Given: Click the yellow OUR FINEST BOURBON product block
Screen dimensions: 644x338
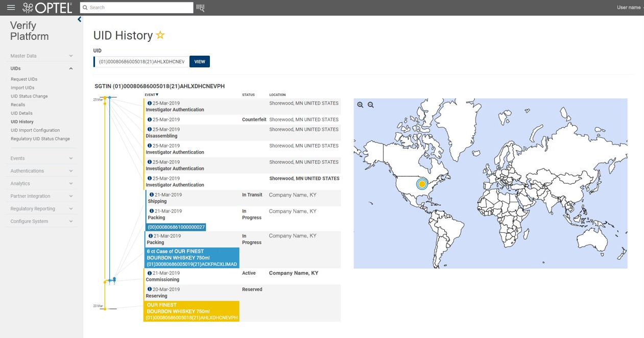Looking at the screenshot, I should click(x=191, y=311).
